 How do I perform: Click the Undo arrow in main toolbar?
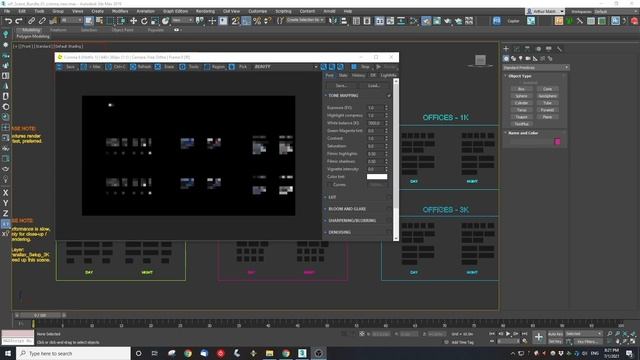(x=8, y=21)
